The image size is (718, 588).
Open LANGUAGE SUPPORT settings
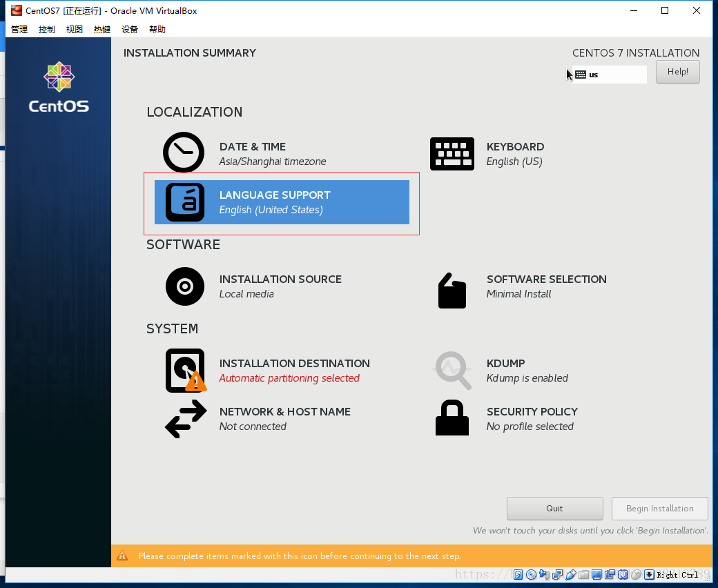(x=282, y=202)
